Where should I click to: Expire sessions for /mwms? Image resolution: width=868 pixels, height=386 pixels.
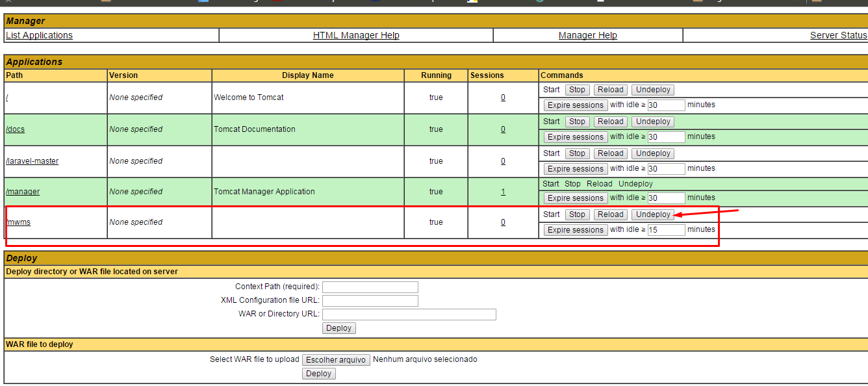(x=576, y=230)
